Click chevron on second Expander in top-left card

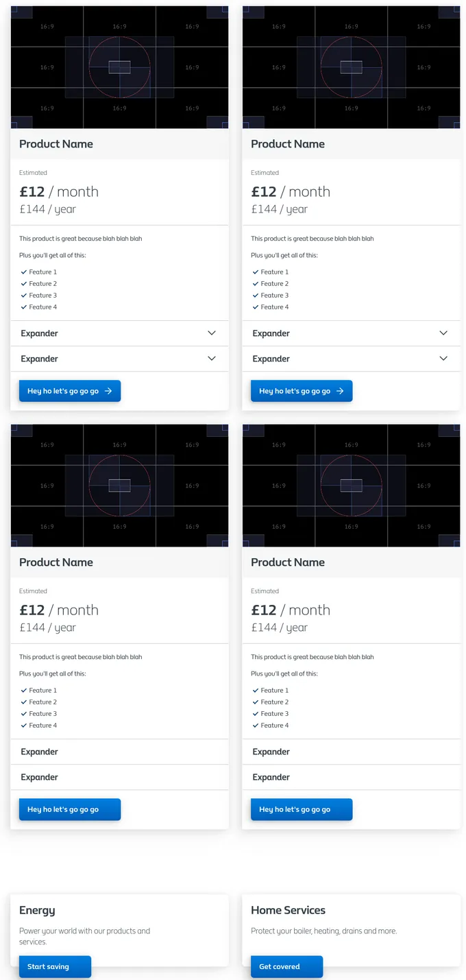tap(212, 359)
